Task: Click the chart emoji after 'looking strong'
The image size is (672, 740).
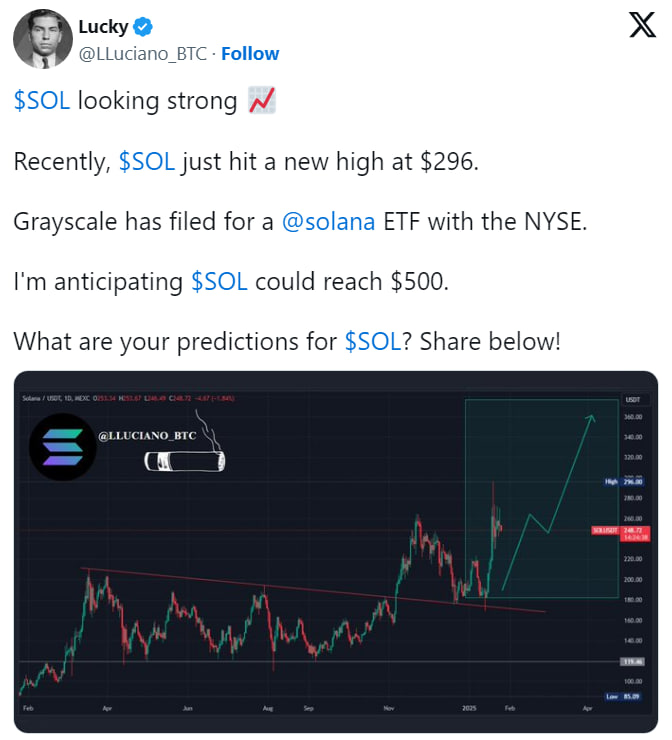Action: (x=261, y=100)
